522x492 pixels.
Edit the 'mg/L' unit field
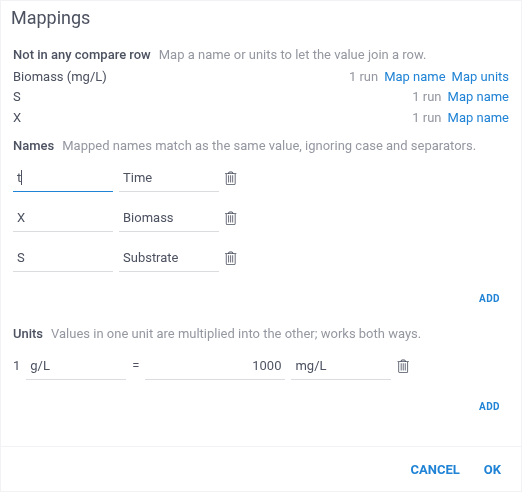click(341, 366)
